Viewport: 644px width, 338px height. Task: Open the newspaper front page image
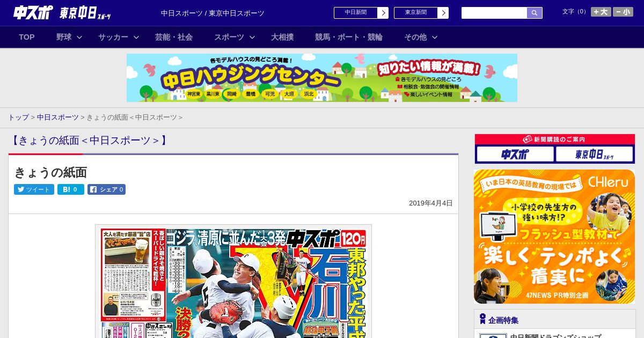pos(233,281)
